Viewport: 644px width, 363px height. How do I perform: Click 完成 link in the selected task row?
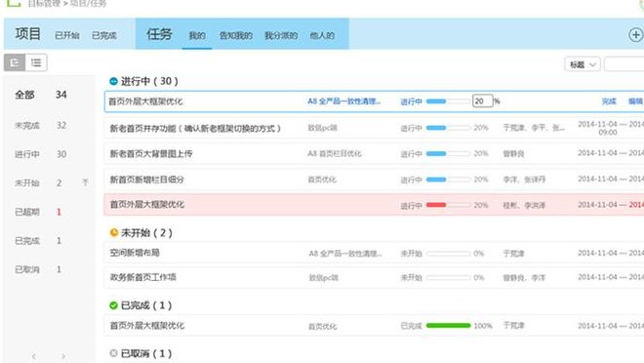[609, 101]
